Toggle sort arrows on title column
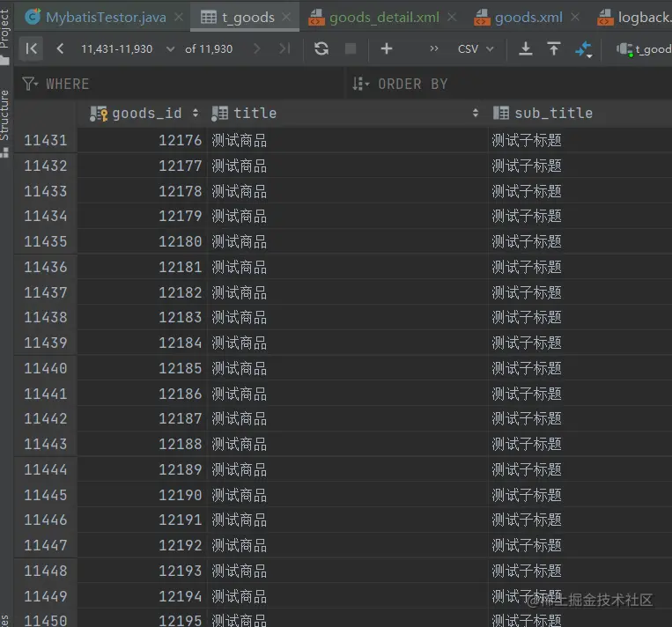The height and width of the screenshot is (627, 672). pos(476,113)
